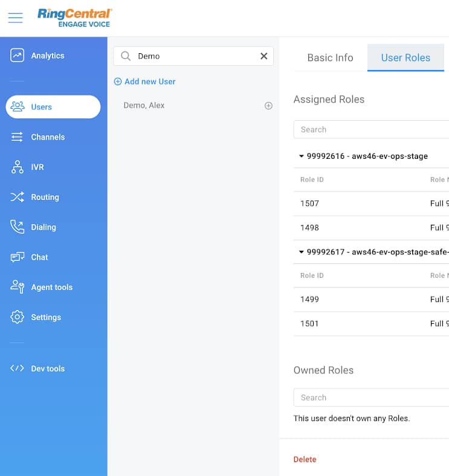
Task: Click the Assigned Roles search field
Action: (371, 130)
